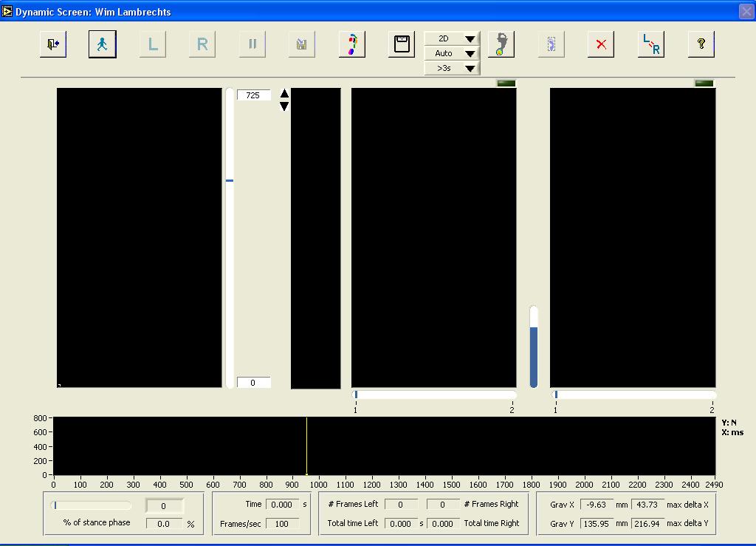Open help with the question mark icon

701,44
